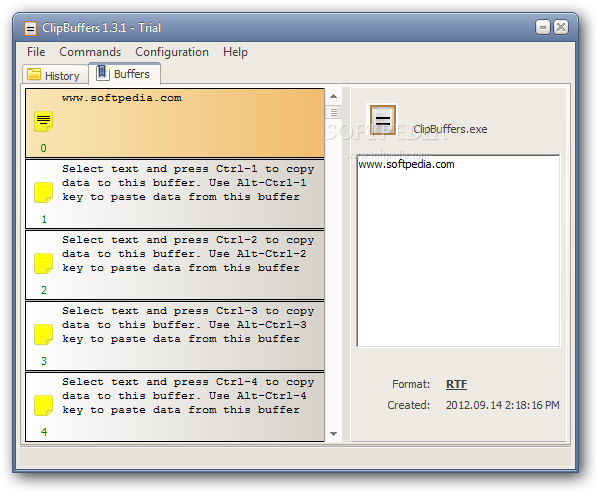Open the Commands menu

(x=90, y=52)
